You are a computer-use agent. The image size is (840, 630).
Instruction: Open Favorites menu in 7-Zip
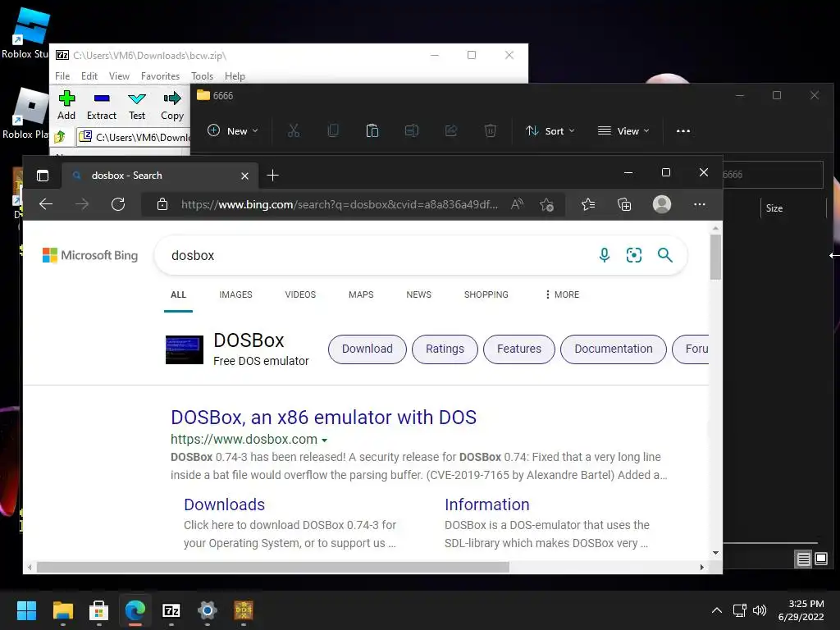pyautogui.click(x=160, y=76)
